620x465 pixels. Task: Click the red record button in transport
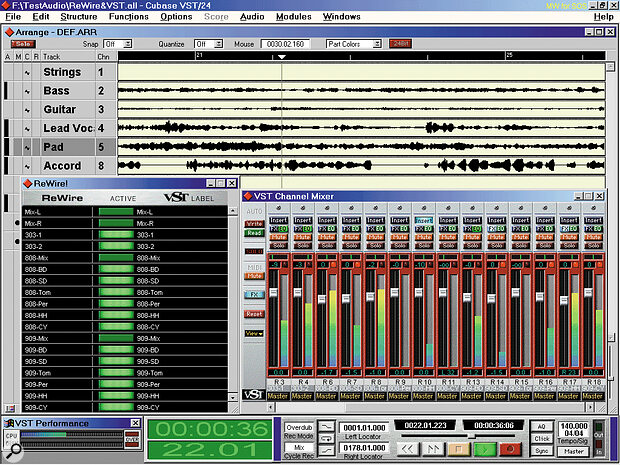(510, 449)
